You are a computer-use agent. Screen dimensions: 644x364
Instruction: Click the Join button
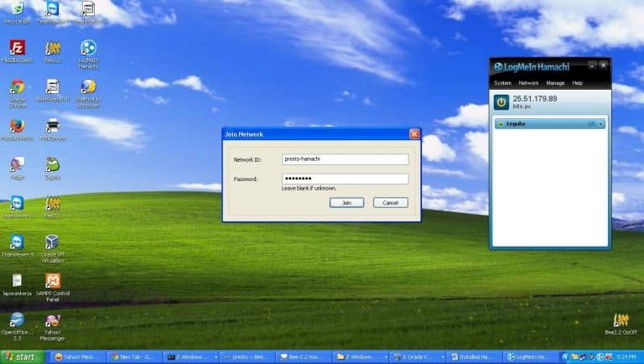point(346,202)
